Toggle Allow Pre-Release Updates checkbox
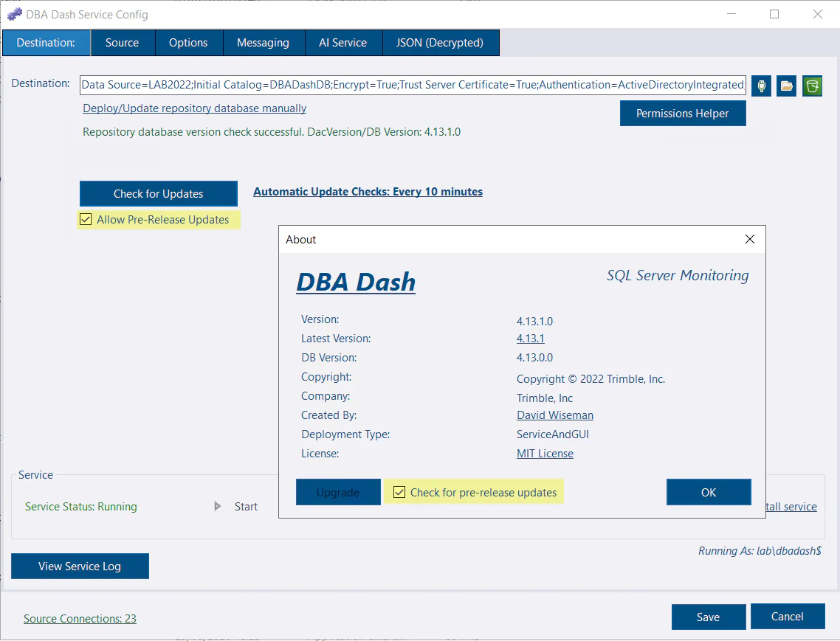This screenshot has height=641, width=840. [x=86, y=219]
